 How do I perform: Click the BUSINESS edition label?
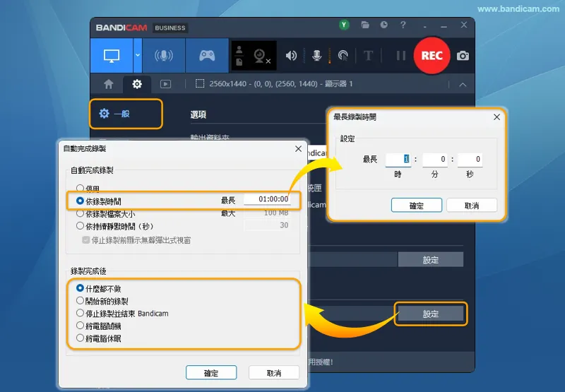click(170, 28)
